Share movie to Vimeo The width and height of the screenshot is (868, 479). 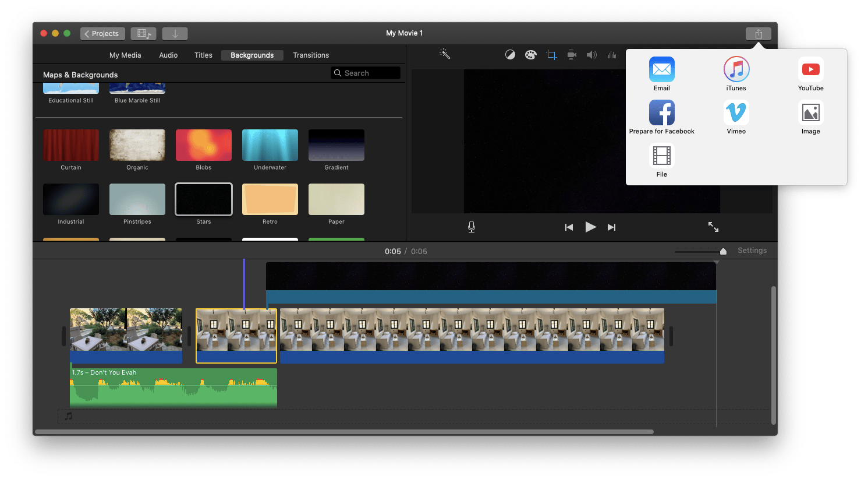[736, 117]
